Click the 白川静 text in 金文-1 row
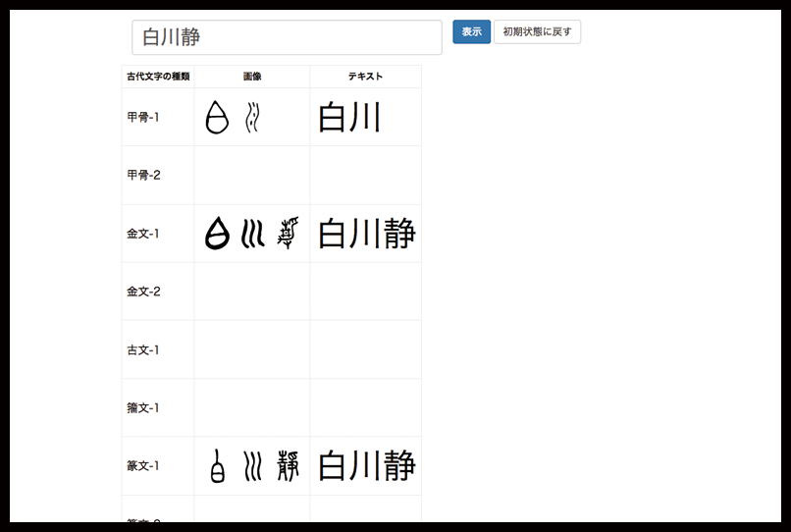791x532 pixels. click(x=367, y=234)
